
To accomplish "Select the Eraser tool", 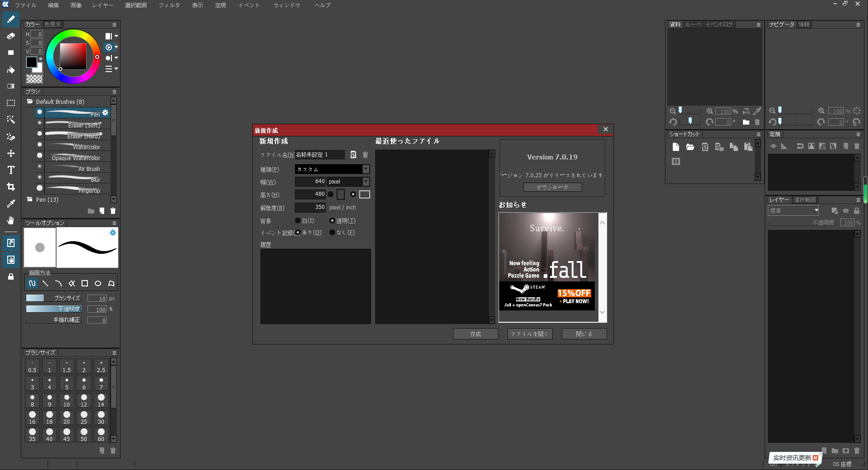I will 11,36.
